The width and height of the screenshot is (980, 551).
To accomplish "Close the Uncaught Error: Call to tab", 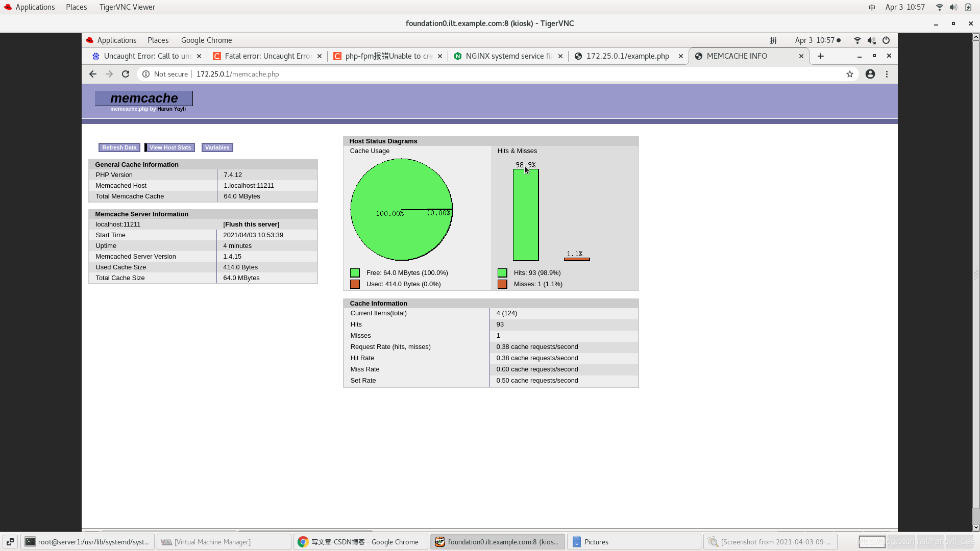I will (199, 56).
